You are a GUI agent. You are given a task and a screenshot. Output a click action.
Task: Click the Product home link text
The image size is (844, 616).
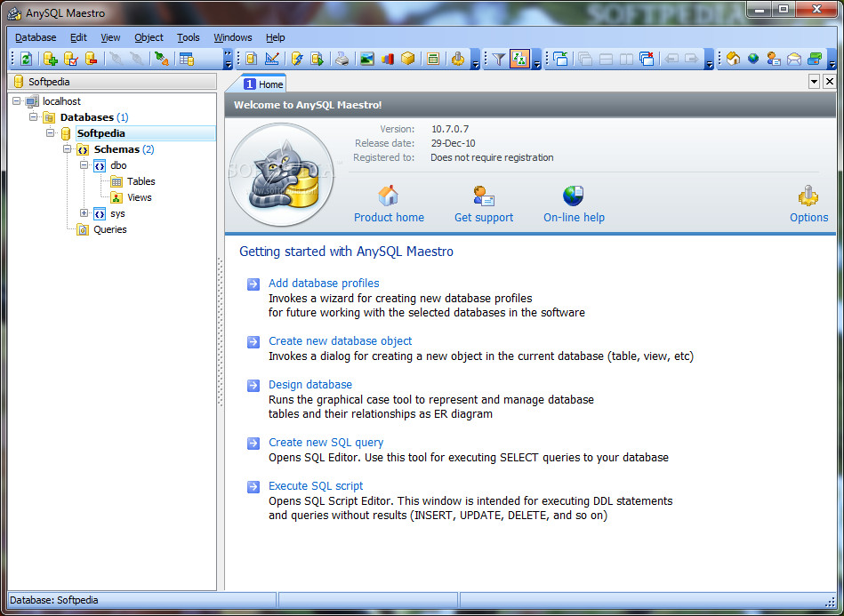(389, 218)
